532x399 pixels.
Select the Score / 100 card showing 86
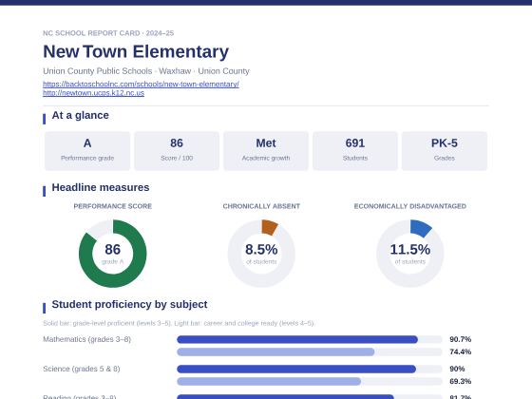[177, 151]
